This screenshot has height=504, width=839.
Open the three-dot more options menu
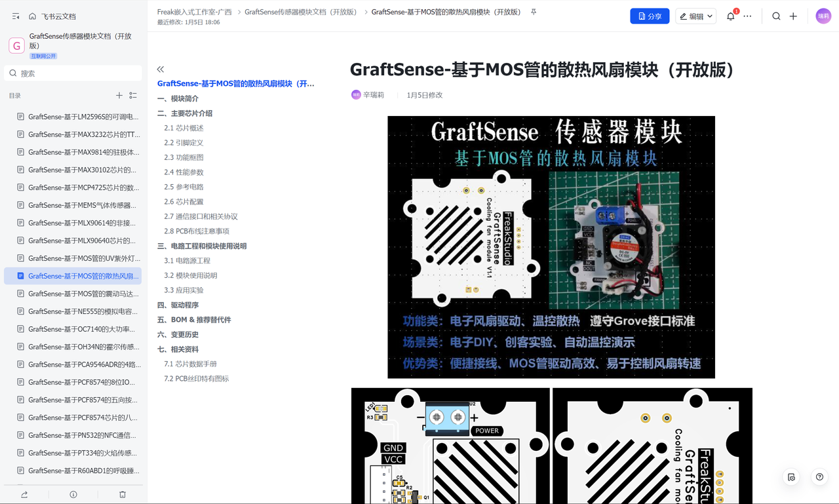click(x=747, y=16)
